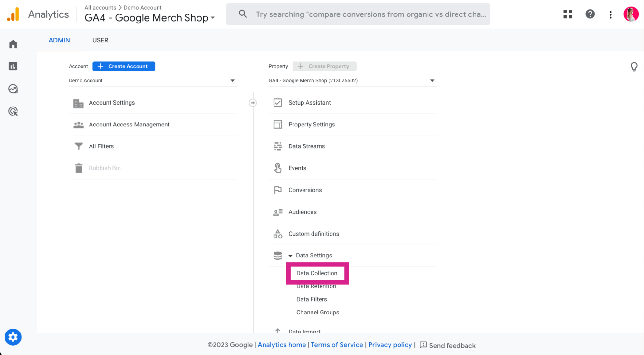This screenshot has width=644, height=355.
Task: Switch to the ADMIN tab
Action: click(x=59, y=40)
